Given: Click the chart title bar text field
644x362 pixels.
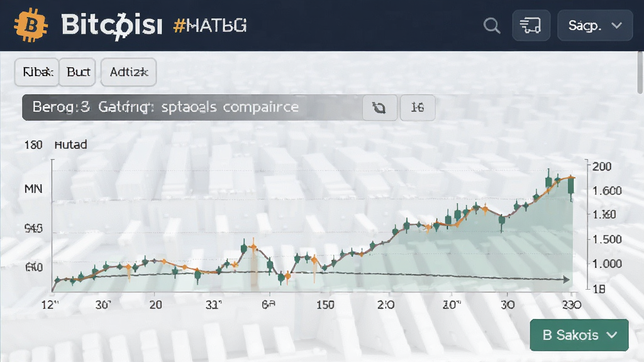Looking at the screenshot, I should 192,107.
